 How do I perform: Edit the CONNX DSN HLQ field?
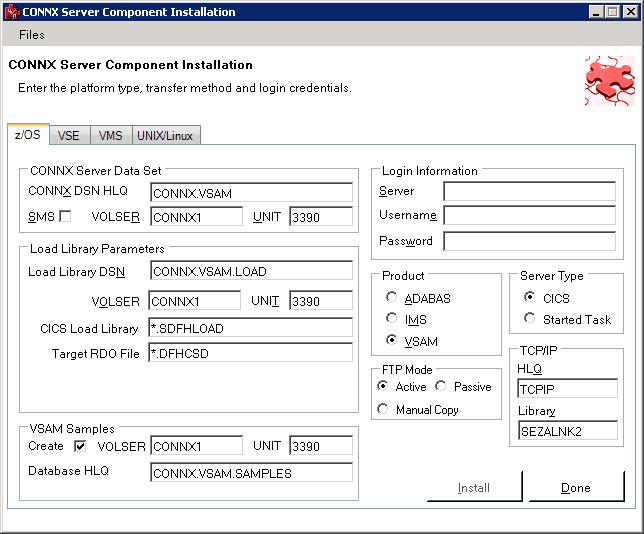tap(251, 192)
